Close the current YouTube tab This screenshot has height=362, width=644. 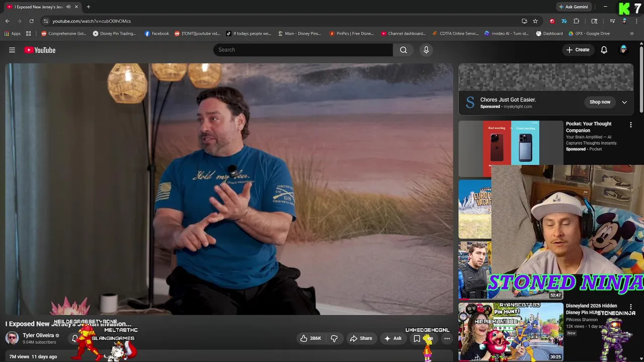76,7
